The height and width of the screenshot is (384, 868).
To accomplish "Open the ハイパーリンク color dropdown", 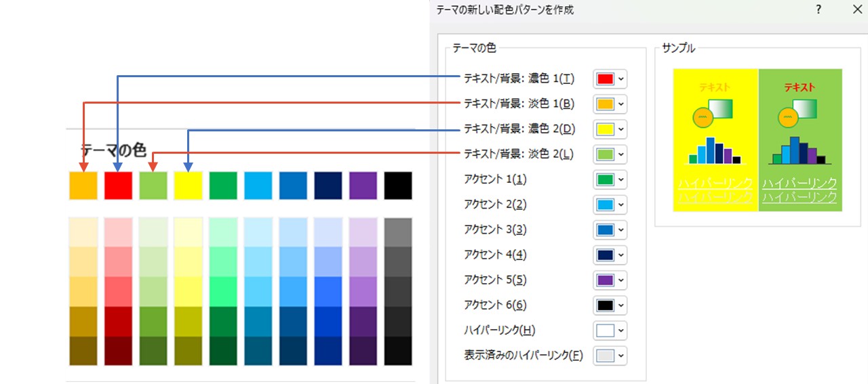I will 610,330.
